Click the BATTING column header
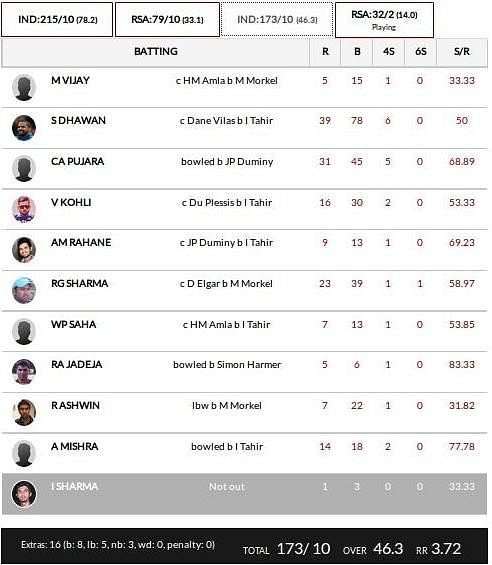The width and height of the screenshot is (492, 565). click(156, 52)
